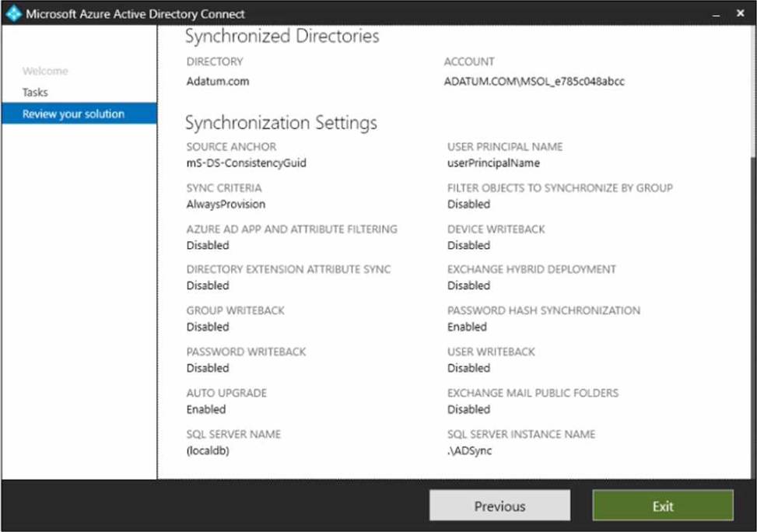
Task: Click Enabled under Auto Upgrade
Action: (206, 409)
